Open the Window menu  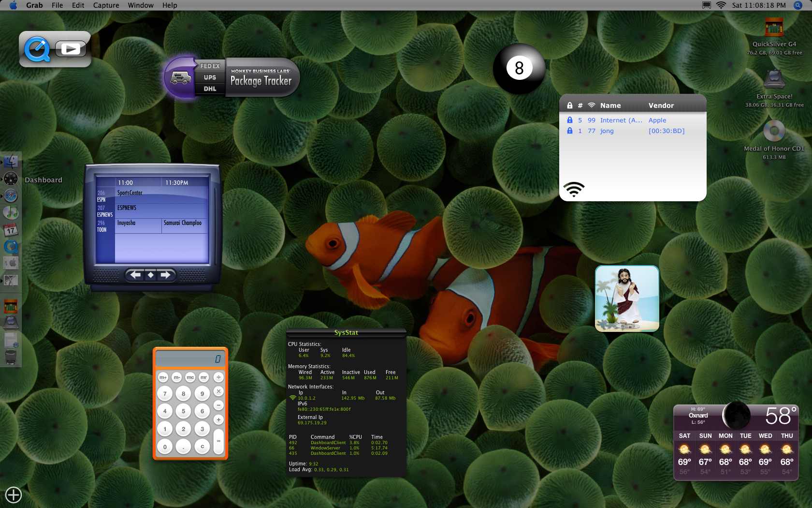point(141,5)
